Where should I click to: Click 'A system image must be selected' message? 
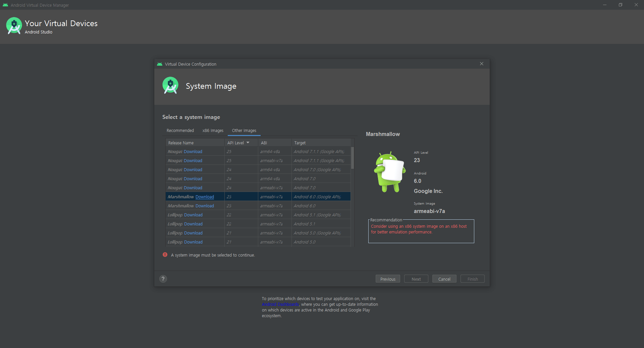213,255
